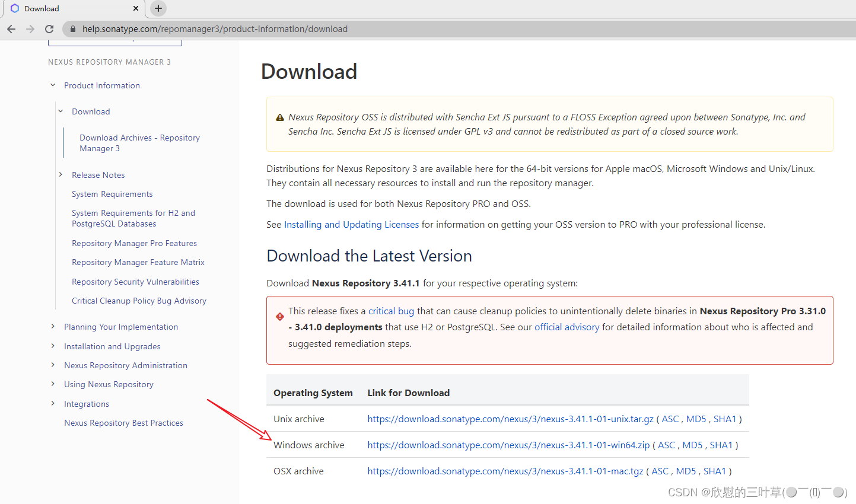
Task: Open ASC signature for Windows archive
Action: [x=667, y=445]
